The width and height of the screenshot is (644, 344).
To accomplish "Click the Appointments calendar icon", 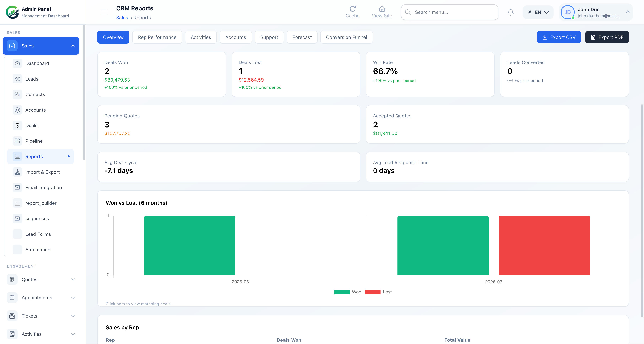I will point(12,298).
